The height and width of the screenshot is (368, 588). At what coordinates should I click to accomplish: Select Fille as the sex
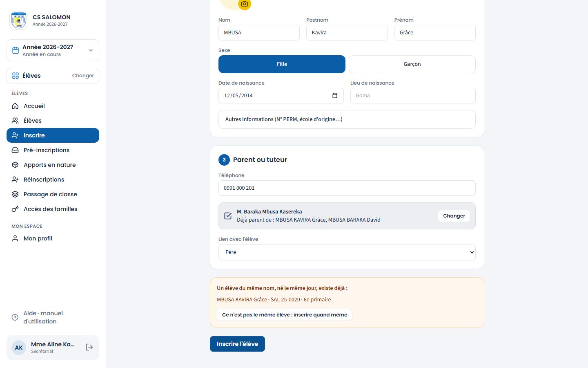pyautogui.click(x=282, y=64)
